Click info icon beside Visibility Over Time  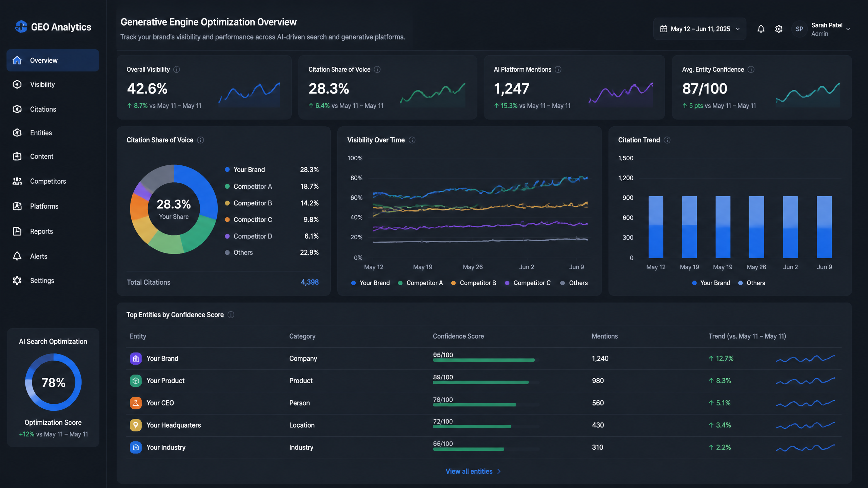tap(412, 140)
